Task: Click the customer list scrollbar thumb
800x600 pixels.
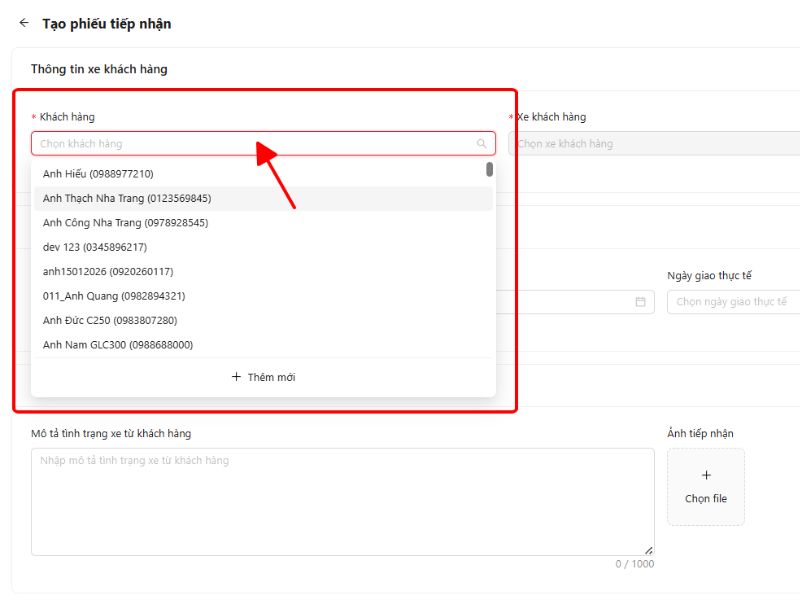Action: (x=489, y=169)
